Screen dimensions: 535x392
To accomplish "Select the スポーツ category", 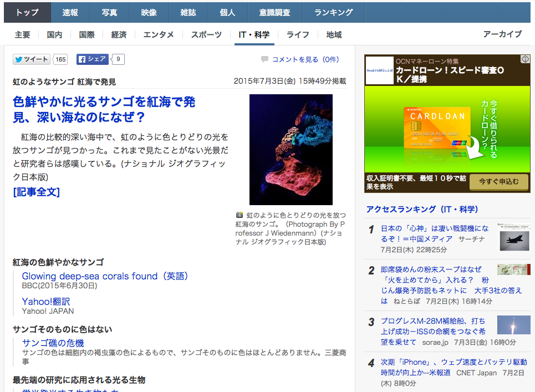I will (x=206, y=34).
